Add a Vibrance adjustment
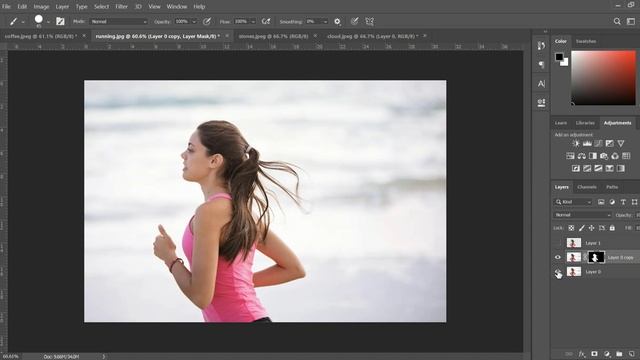This screenshot has width=640, height=360. (621, 144)
